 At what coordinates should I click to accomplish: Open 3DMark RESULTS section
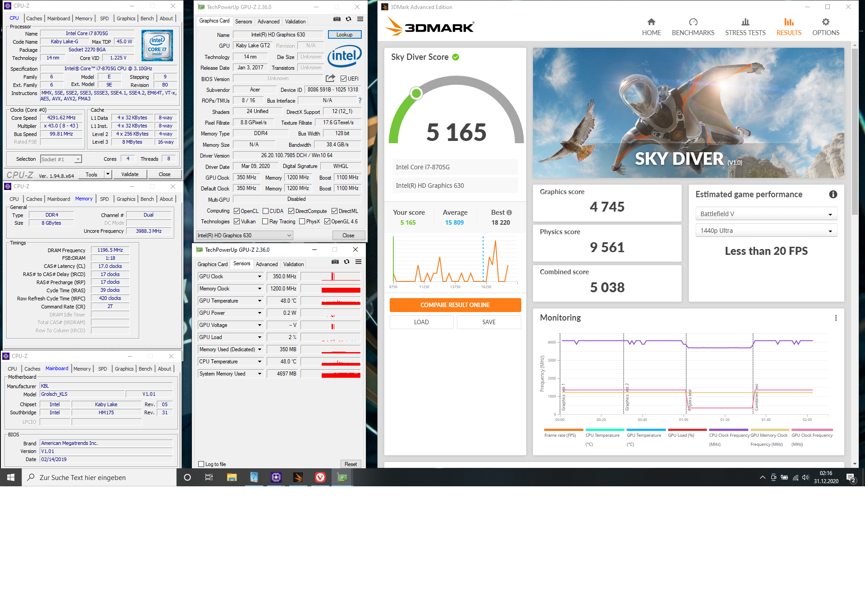tap(789, 27)
